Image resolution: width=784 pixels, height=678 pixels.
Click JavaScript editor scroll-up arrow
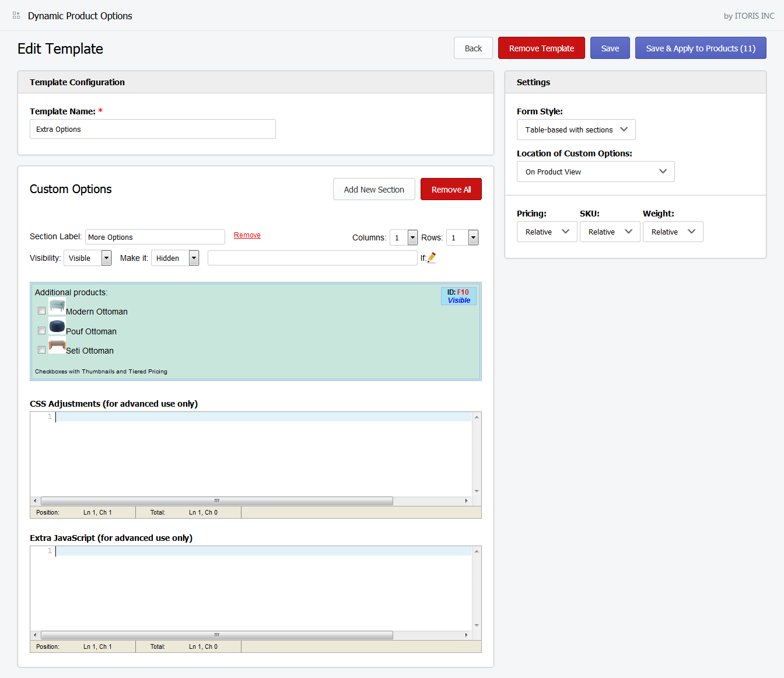(x=477, y=551)
